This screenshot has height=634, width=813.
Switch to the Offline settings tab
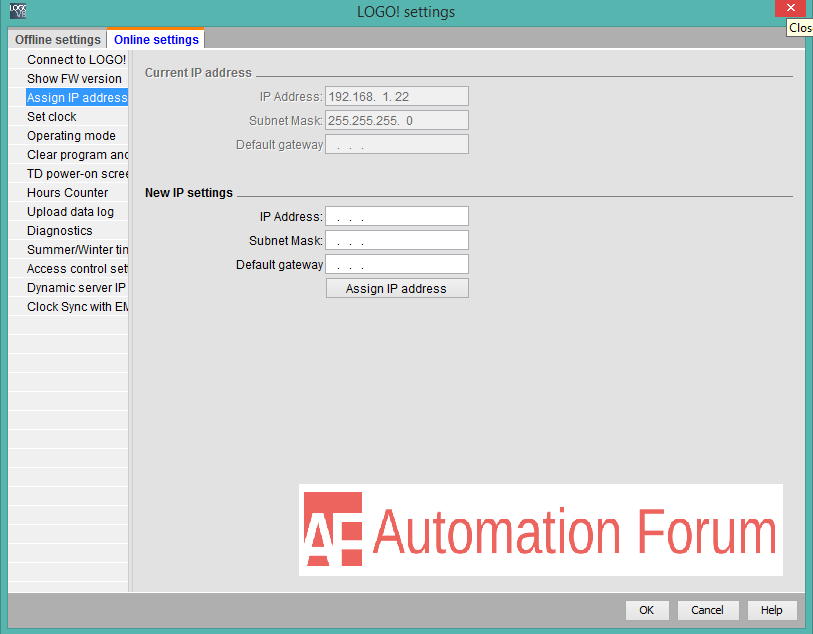pos(56,39)
